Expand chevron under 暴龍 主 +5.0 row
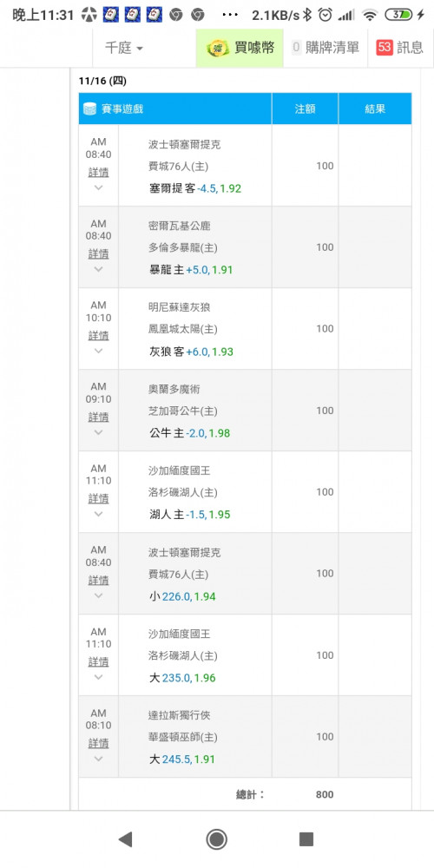The width and height of the screenshot is (434, 868). coord(99,269)
